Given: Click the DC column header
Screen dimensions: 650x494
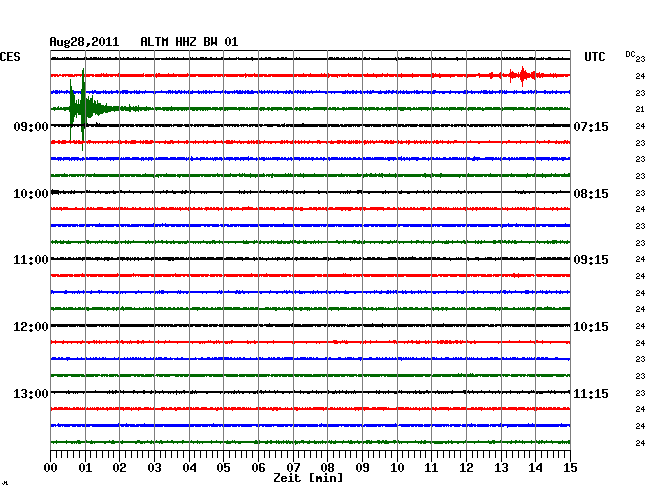Looking at the screenshot, I should pos(630,54).
